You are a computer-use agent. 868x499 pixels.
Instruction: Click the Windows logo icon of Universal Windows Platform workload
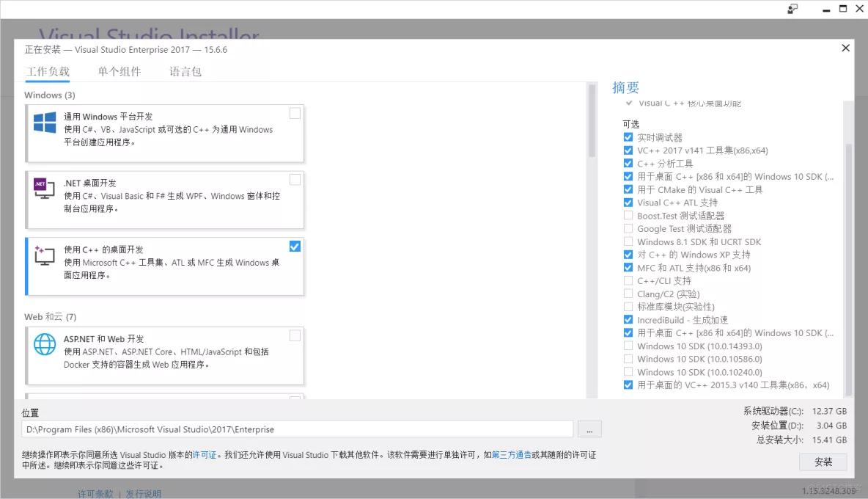[45, 123]
